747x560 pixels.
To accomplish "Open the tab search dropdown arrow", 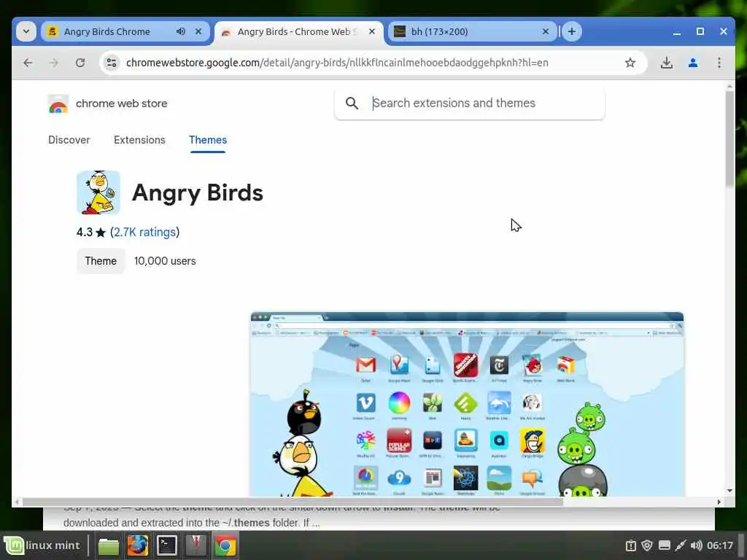I will point(26,31).
